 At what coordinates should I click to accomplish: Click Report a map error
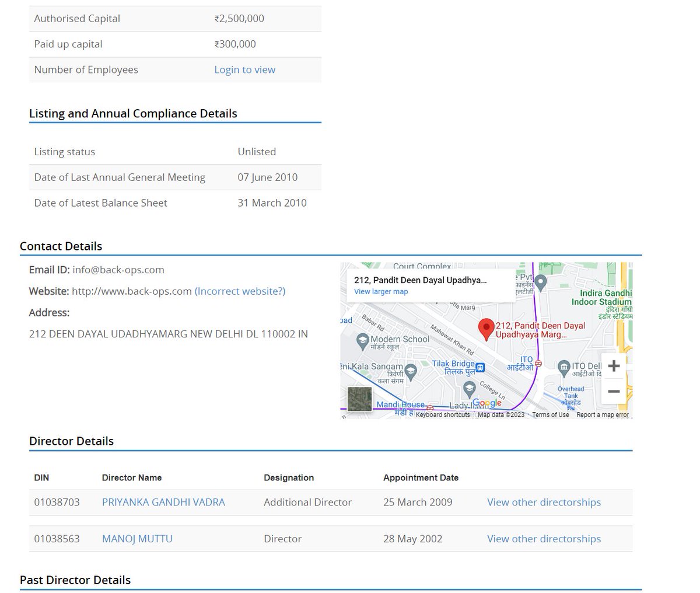(603, 415)
